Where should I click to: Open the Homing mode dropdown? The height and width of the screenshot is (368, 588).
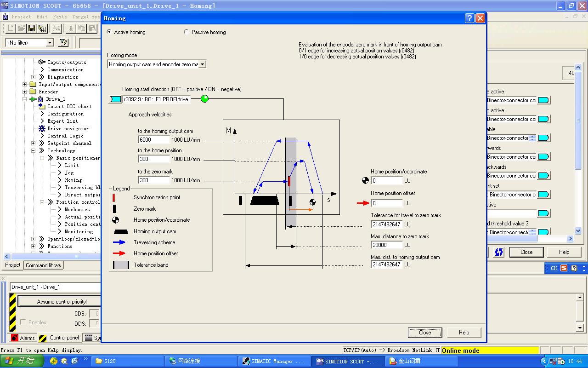click(202, 64)
